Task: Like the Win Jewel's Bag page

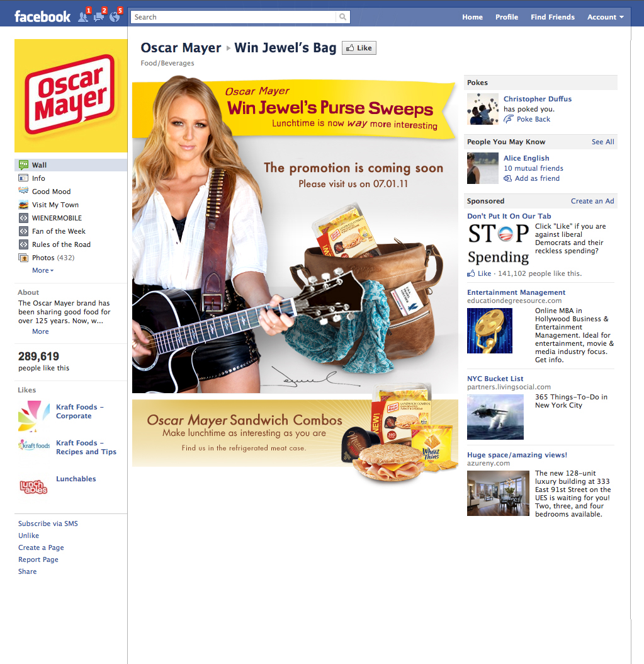Action: point(359,48)
